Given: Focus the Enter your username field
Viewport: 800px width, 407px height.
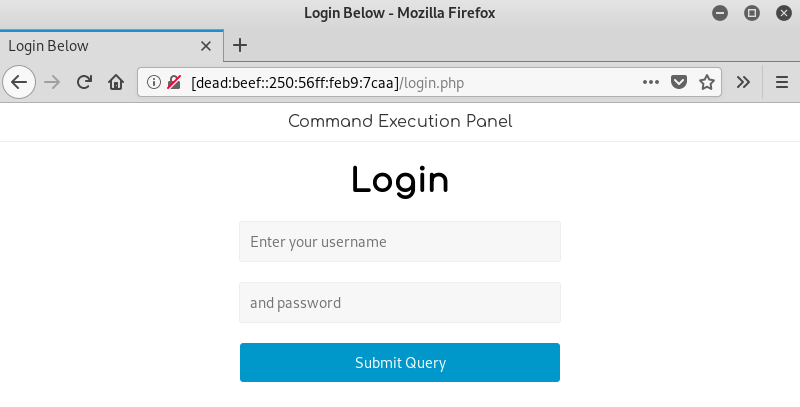Looking at the screenshot, I should click(400, 242).
